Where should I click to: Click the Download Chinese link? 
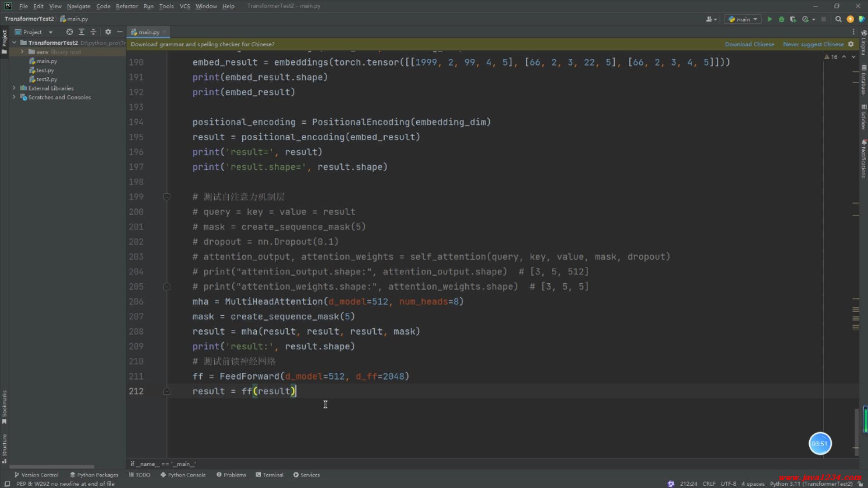[x=749, y=44]
